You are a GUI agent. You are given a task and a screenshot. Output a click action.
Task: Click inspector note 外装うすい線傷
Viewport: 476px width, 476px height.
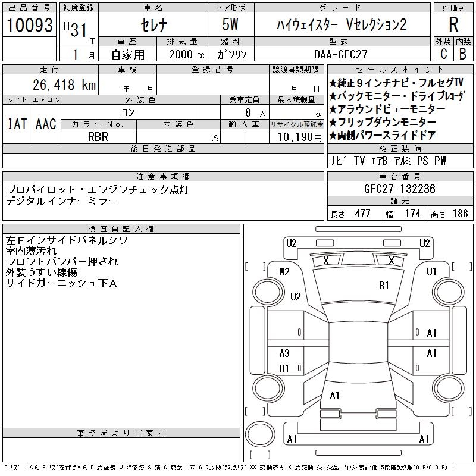(41, 273)
